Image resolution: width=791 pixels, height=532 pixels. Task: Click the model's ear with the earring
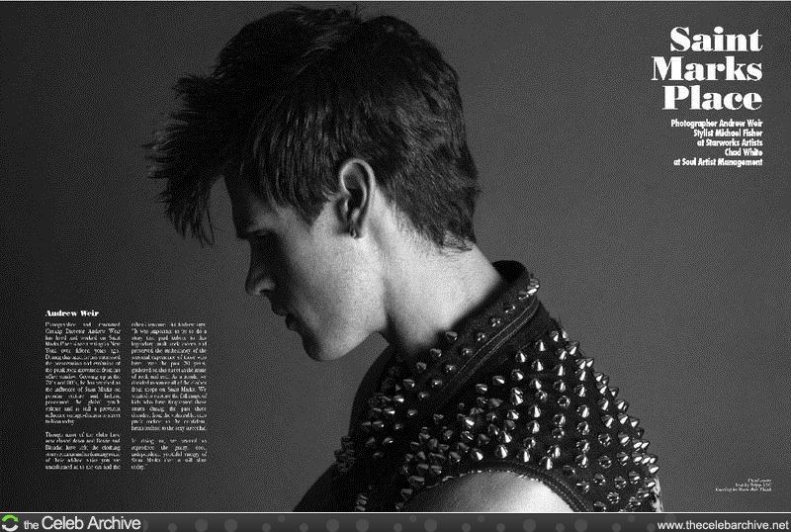(x=354, y=198)
